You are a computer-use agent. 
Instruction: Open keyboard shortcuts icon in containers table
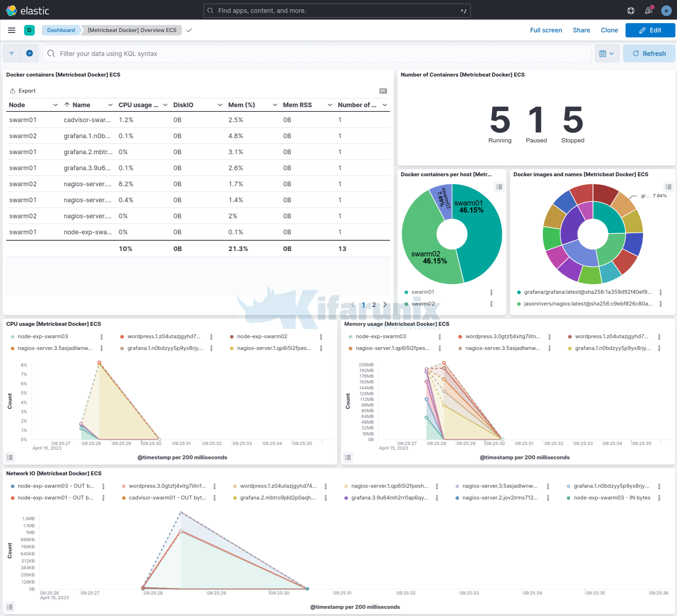click(383, 91)
